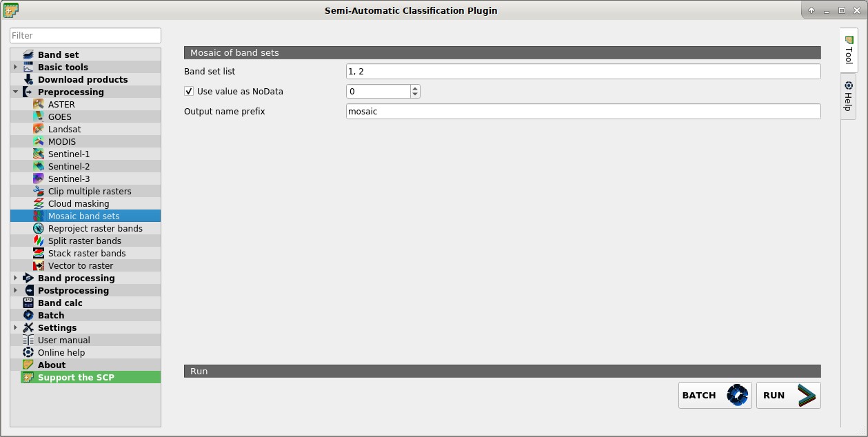The width and height of the screenshot is (868, 437).
Task: Select the Cloud masking label
Action: (x=79, y=203)
